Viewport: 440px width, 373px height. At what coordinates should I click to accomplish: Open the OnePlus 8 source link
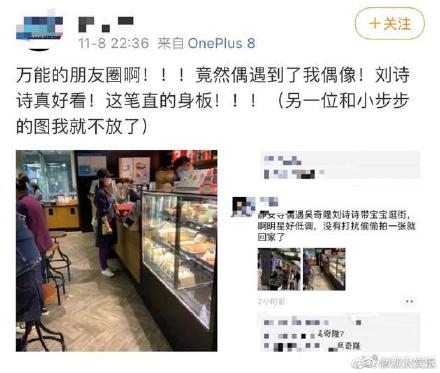click(x=221, y=43)
